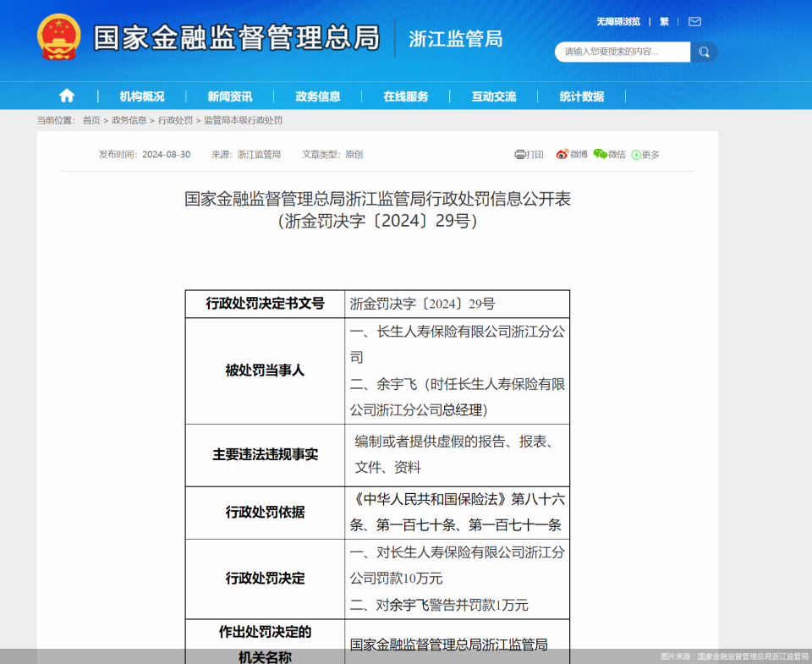The height and width of the screenshot is (664, 812).
Task: Open 新闻资讯 menu
Action: tap(230, 96)
